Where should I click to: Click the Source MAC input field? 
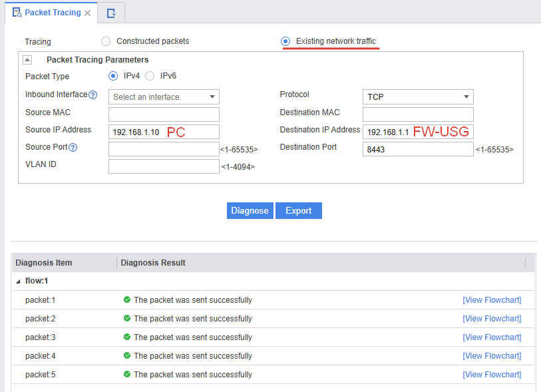(164, 114)
